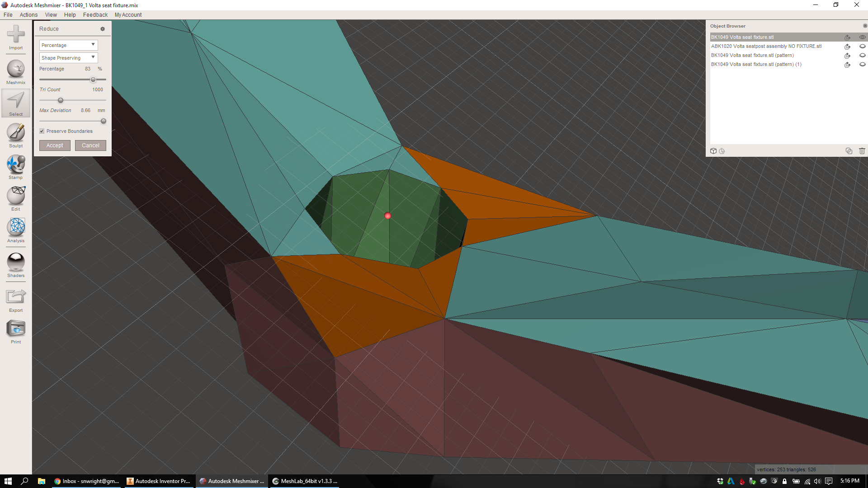Click magnet icon for ABK1020 seatpost assembly row
The width and height of the screenshot is (868, 488).
[x=848, y=47]
